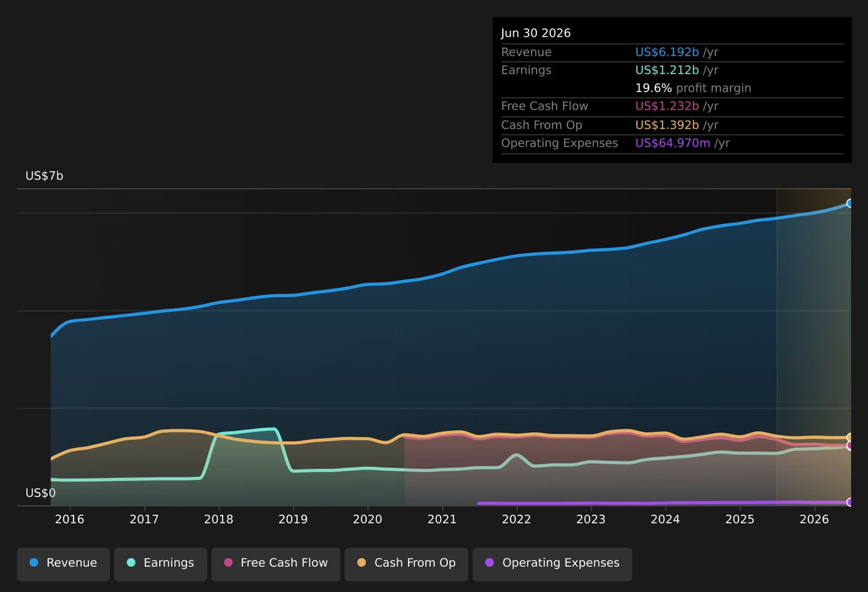Click the pink Free Cash Flow endpoint marker
868x592 pixels.
tap(850, 446)
